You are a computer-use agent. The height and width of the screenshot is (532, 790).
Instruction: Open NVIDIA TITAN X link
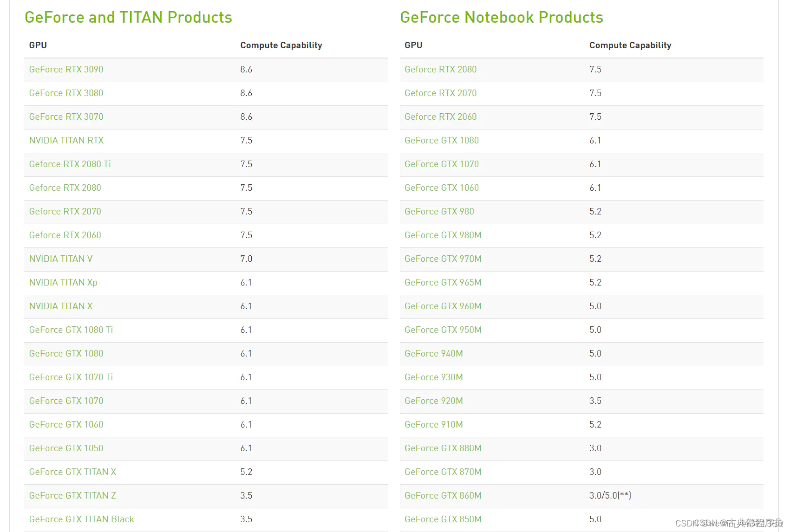[61, 306]
